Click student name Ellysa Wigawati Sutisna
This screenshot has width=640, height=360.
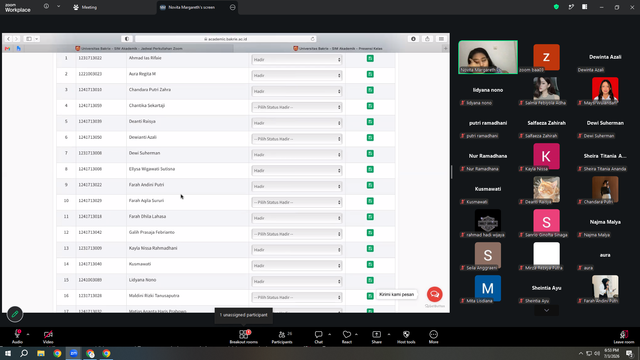pyautogui.click(x=152, y=169)
